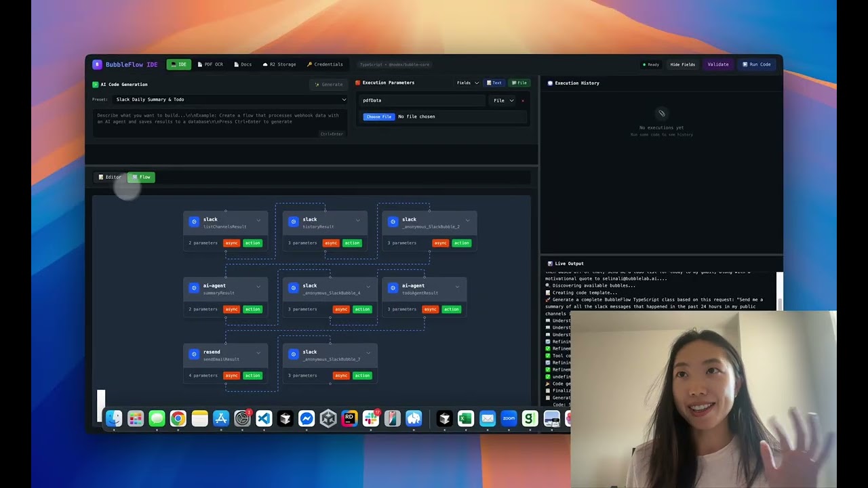Expand the slack listChannelsResult node

pyautogui.click(x=258, y=220)
